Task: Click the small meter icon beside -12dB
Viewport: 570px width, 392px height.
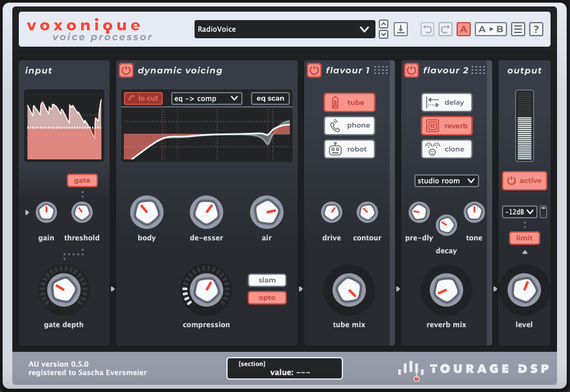Action: [543, 212]
